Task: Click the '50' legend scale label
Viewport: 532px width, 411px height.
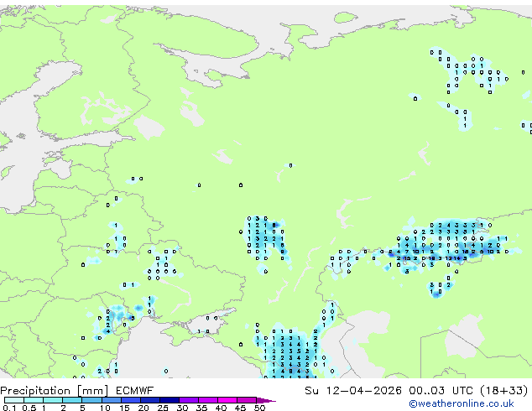Action: click(259, 408)
